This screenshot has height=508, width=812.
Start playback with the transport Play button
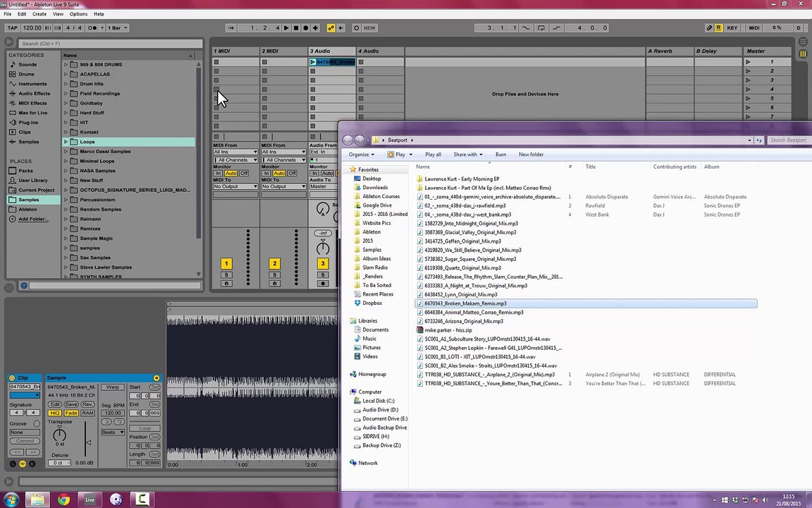point(286,28)
